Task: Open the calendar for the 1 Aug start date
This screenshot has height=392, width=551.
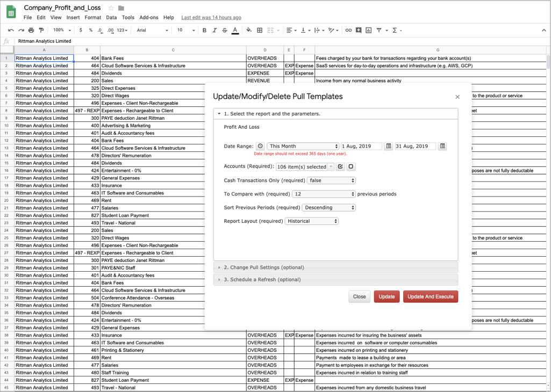Action: pos(388,147)
